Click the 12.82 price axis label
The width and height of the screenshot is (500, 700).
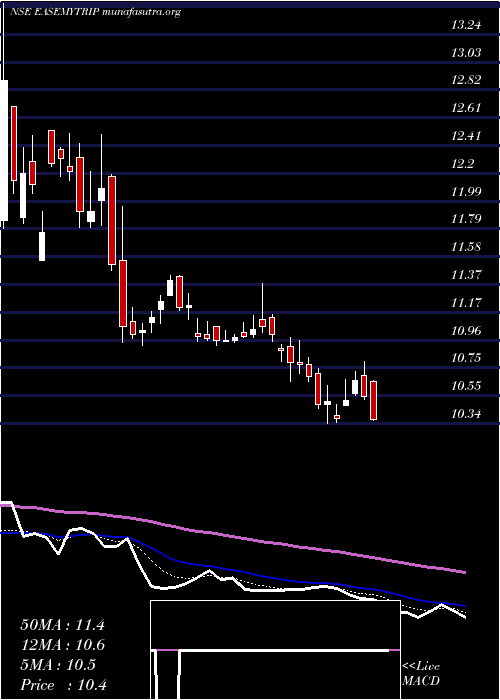click(x=466, y=80)
